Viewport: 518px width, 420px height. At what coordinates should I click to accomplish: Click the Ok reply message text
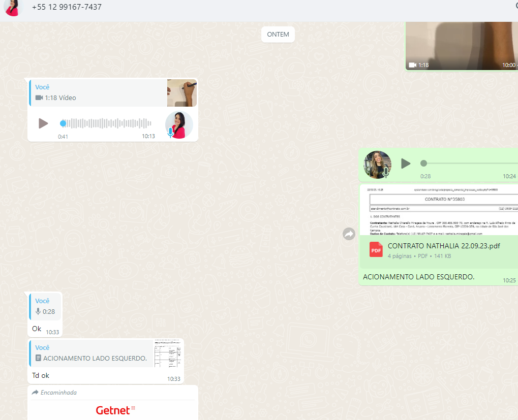36,329
